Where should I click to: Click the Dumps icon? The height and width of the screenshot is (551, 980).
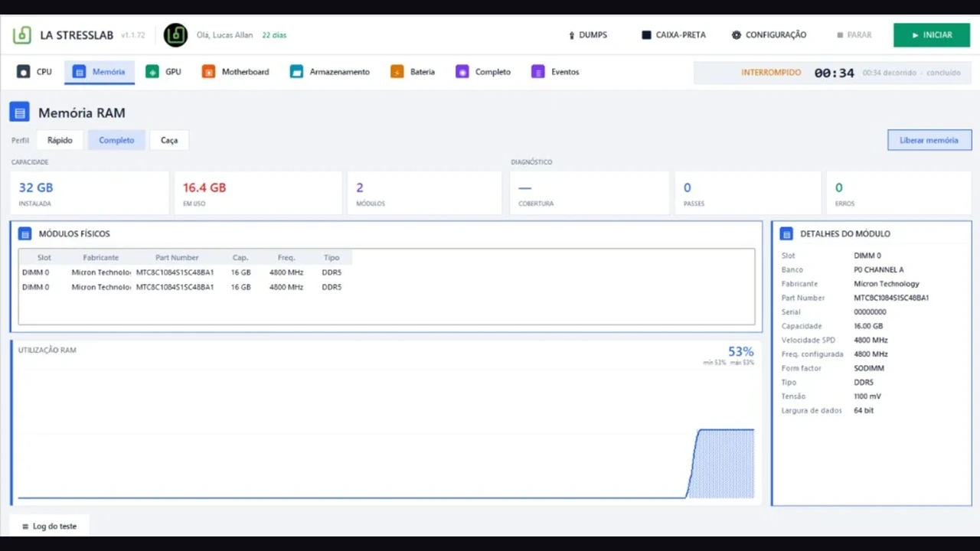point(571,35)
